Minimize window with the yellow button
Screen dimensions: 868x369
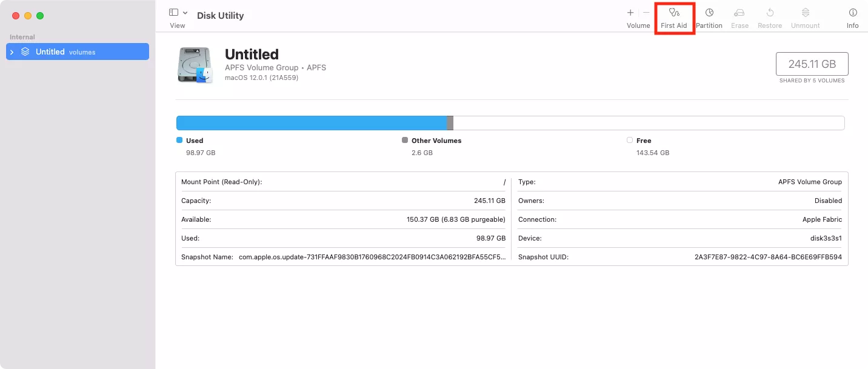pyautogui.click(x=28, y=16)
